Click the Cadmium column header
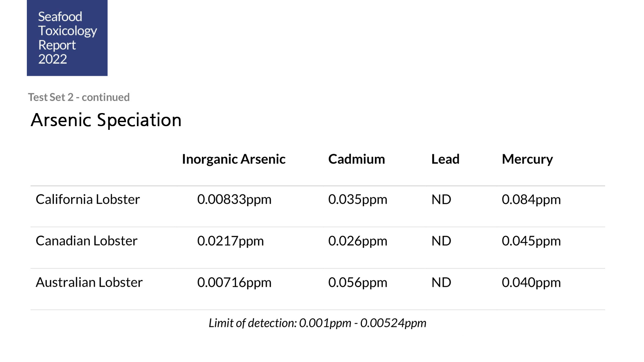Screen dimensions: 644x362 coord(356,159)
